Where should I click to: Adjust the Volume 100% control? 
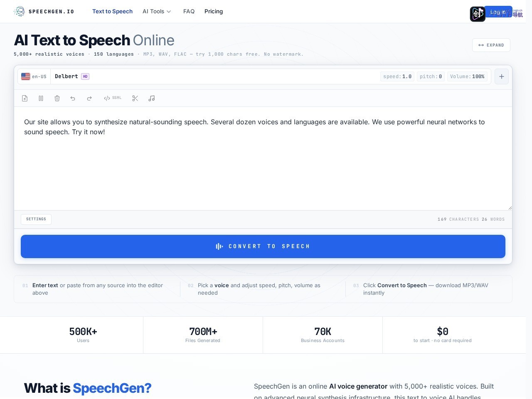tap(467, 76)
